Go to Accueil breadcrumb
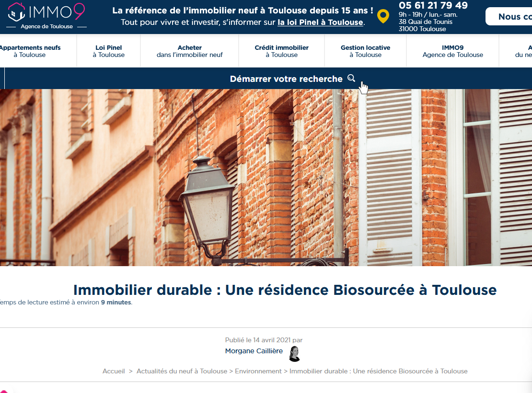 pyautogui.click(x=114, y=371)
